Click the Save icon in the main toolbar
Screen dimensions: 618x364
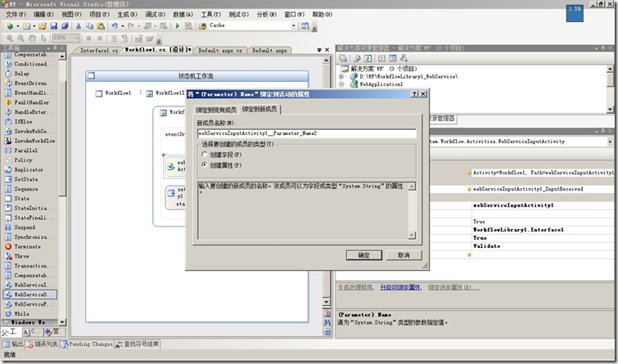tap(53, 26)
